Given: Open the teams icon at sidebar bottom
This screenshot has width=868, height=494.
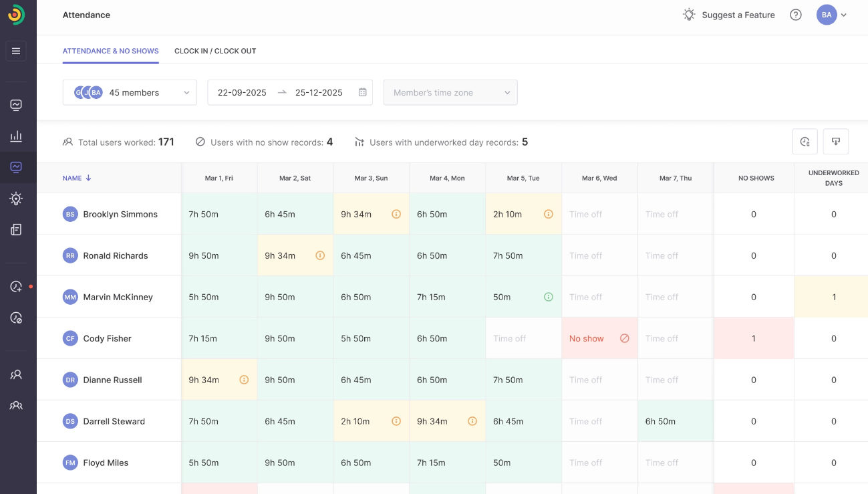Looking at the screenshot, I should [16, 405].
